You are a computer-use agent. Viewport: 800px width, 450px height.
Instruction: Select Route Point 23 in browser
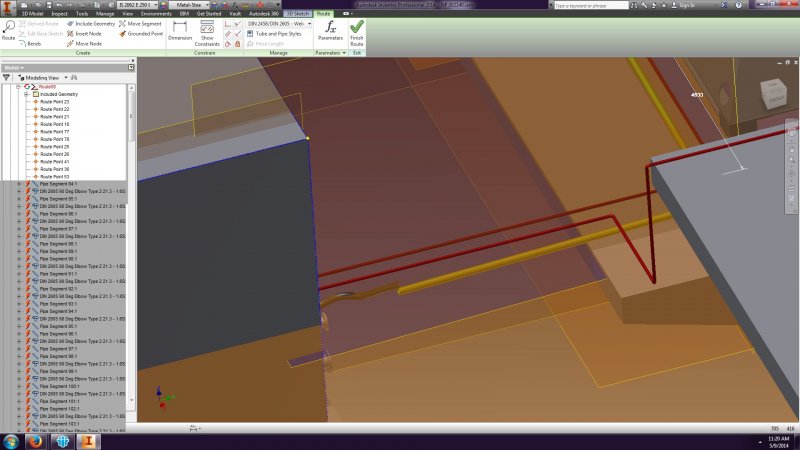pyautogui.click(x=54, y=102)
